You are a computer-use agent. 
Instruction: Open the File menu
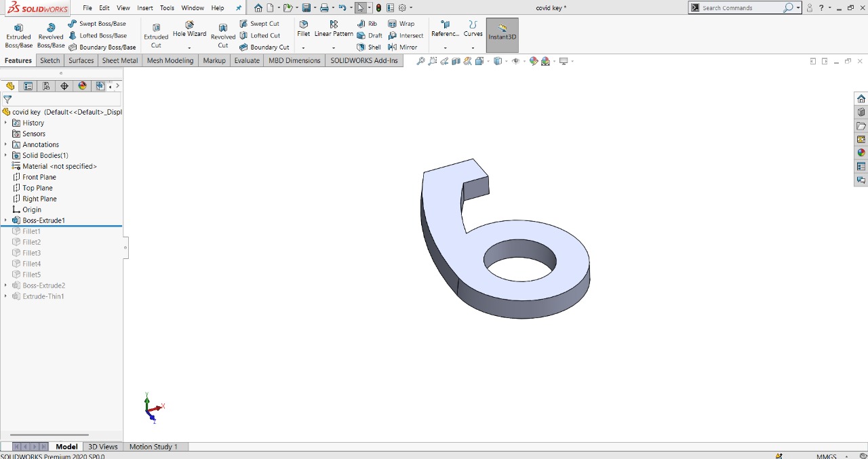[87, 8]
